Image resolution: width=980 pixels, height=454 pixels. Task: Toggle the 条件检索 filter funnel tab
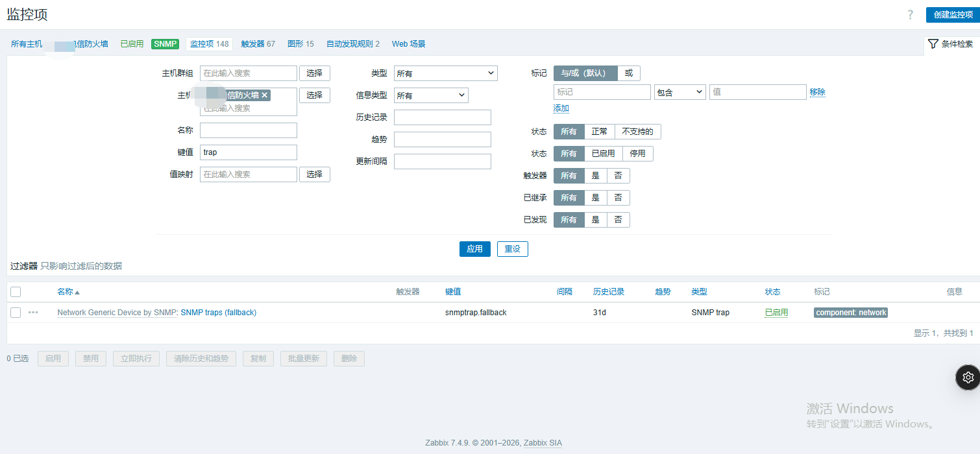pyautogui.click(x=951, y=44)
